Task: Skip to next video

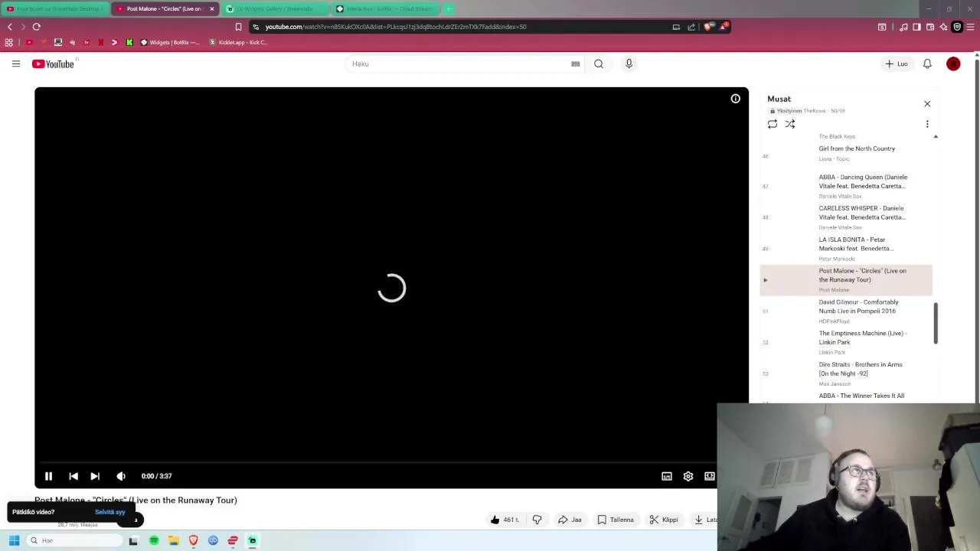Action: pyautogui.click(x=95, y=476)
